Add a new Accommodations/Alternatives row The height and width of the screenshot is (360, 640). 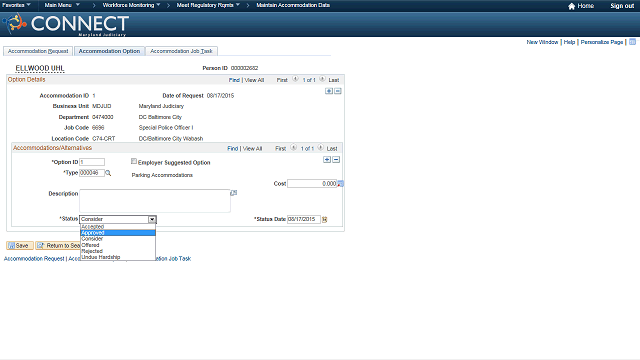[x=327, y=159]
